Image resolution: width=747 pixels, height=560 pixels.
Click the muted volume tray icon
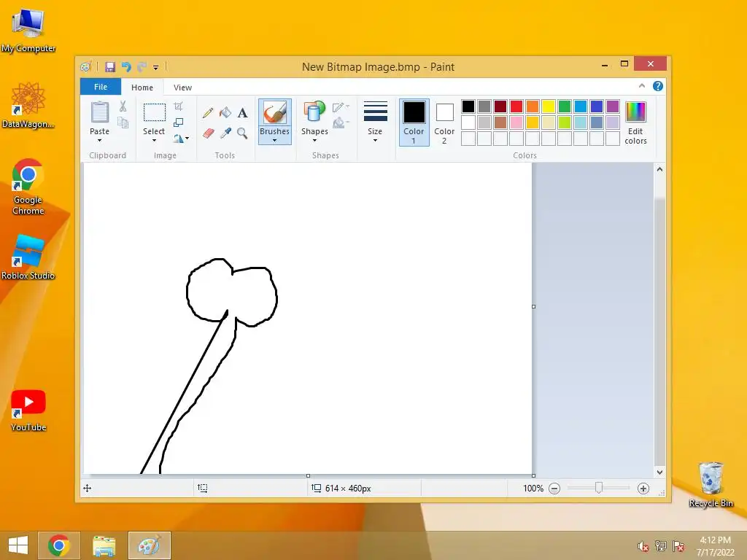click(643, 546)
